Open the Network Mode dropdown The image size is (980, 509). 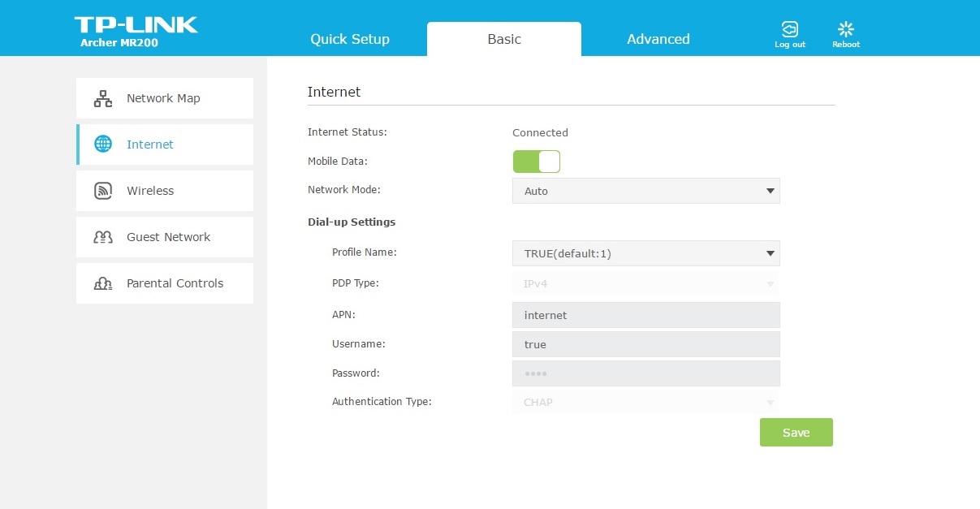[645, 191]
